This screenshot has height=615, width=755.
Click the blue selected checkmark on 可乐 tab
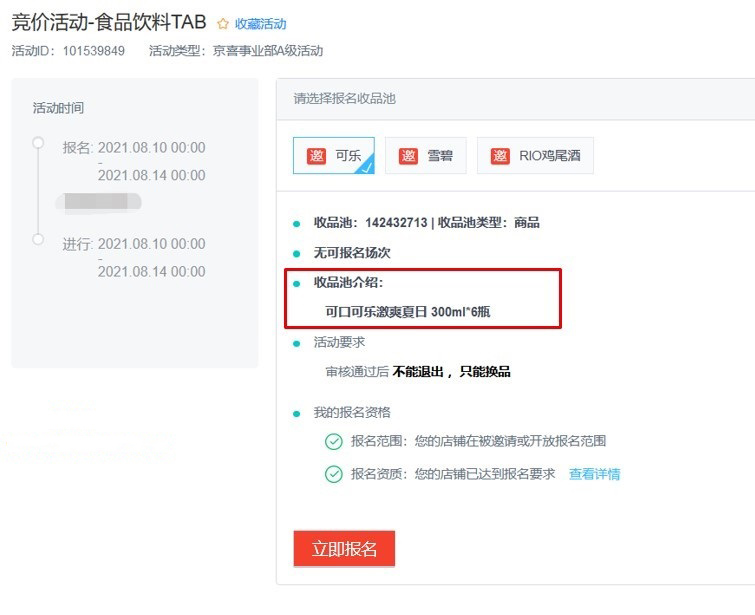(367, 168)
